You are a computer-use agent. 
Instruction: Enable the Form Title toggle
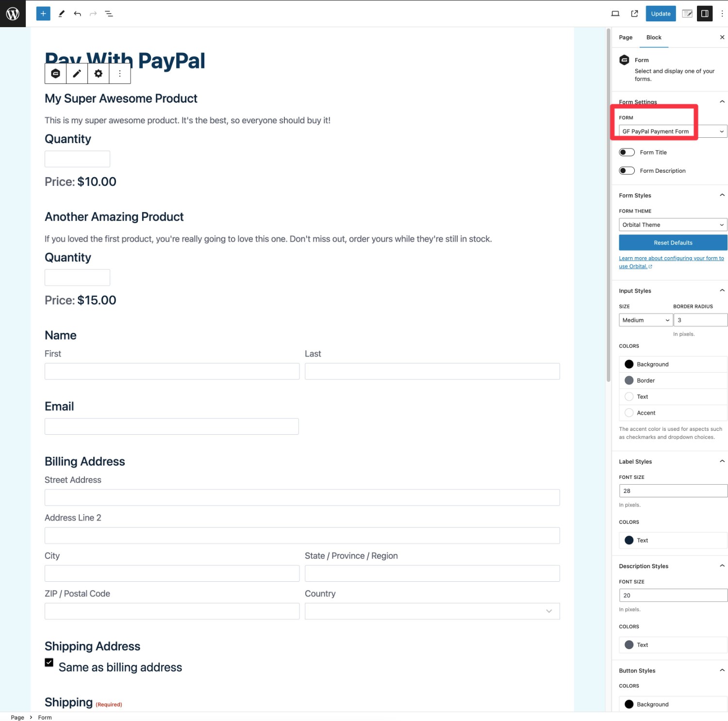point(627,152)
